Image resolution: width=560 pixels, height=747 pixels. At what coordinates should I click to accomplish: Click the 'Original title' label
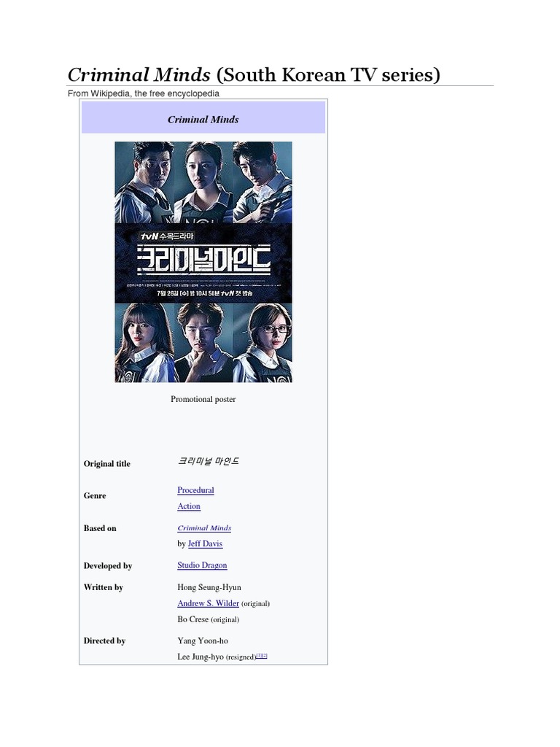107,464
